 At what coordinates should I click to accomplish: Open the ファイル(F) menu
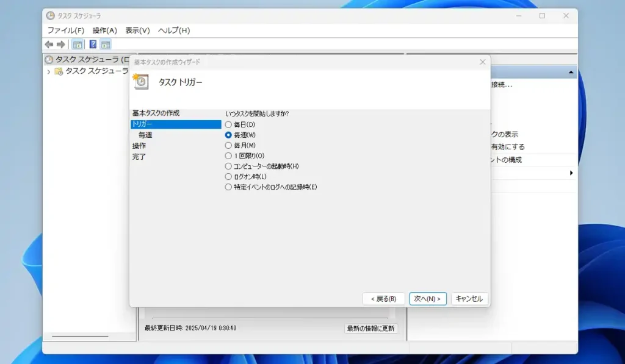pyautogui.click(x=66, y=30)
